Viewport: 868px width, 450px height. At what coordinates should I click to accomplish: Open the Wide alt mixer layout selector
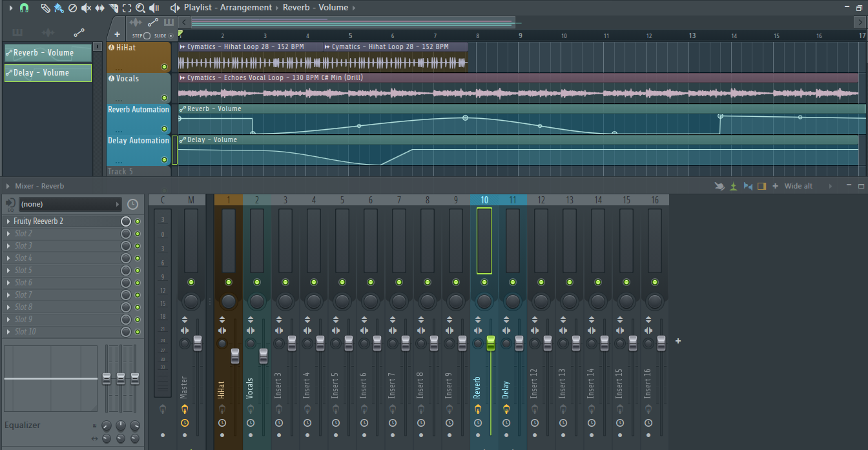(x=798, y=186)
